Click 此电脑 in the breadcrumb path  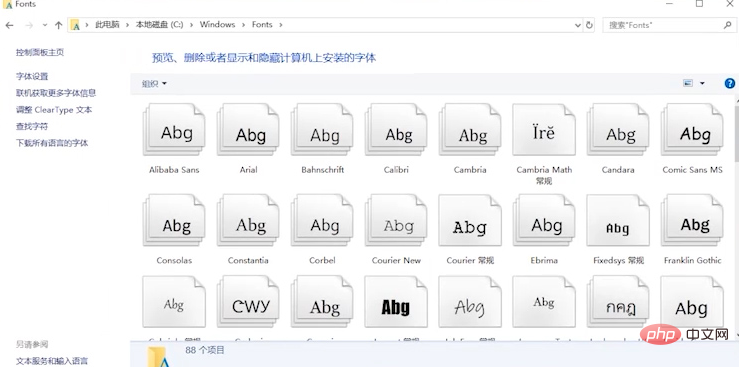tap(107, 24)
